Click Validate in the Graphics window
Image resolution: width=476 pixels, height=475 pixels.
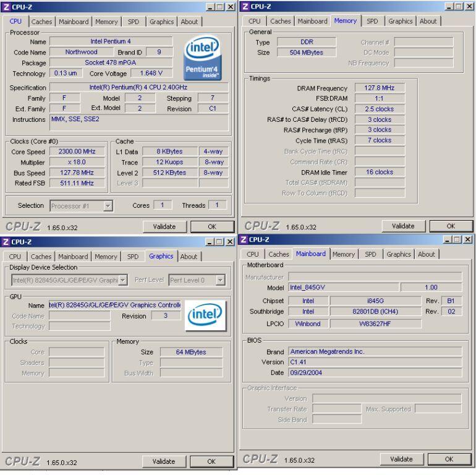click(x=164, y=461)
